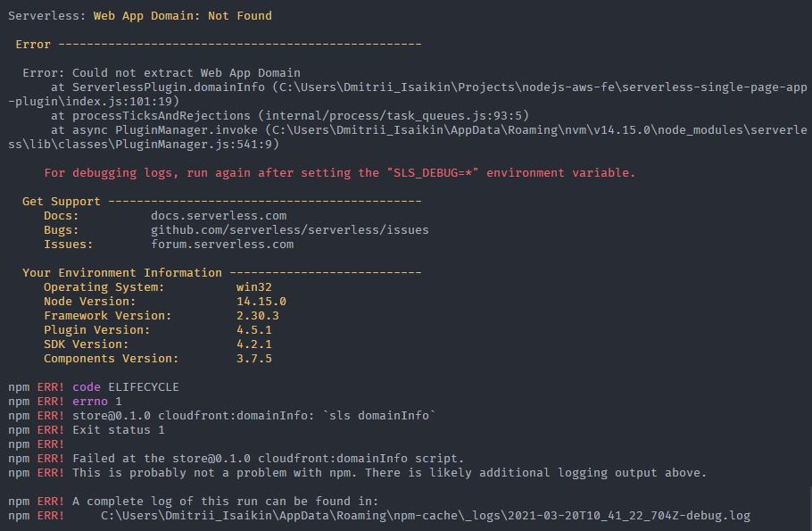Click the docs.serverless.com link
Viewport: 812px width, 531px height.
[x=219, y=215]
